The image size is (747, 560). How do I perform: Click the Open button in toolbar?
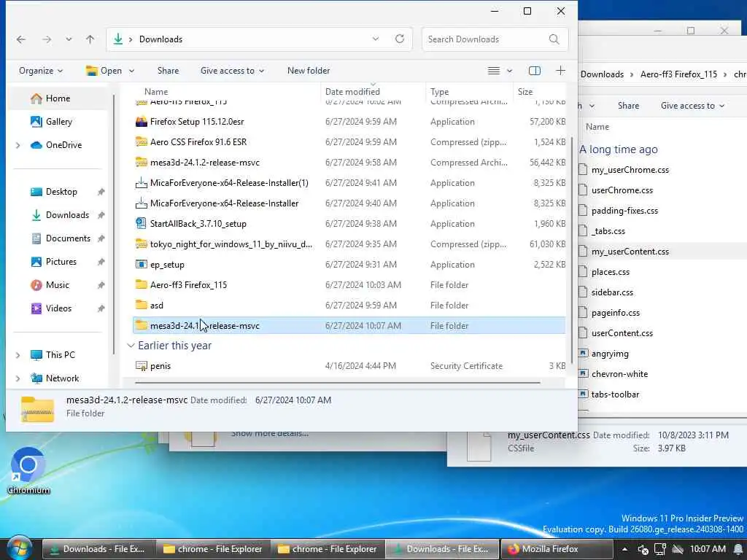point(104,71)
